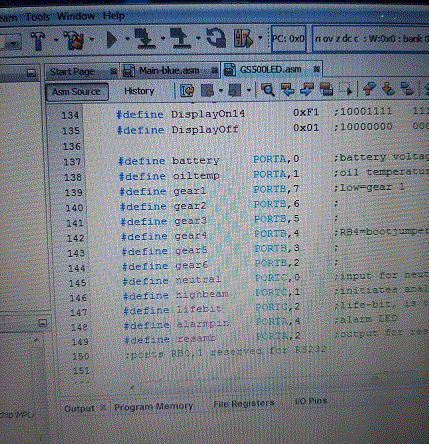The width and height of the screenshot is (429, 444).
Task: Run the project with the play icon
Action: point(112,39)
